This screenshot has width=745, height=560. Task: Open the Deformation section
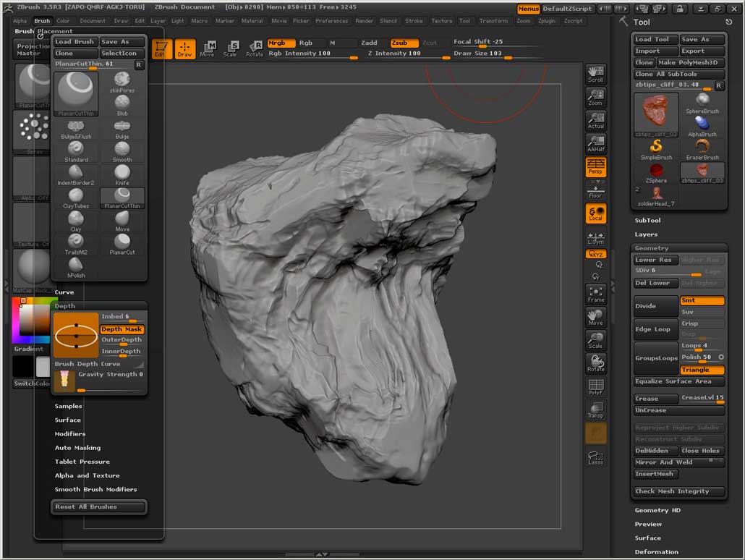(656, 552)
